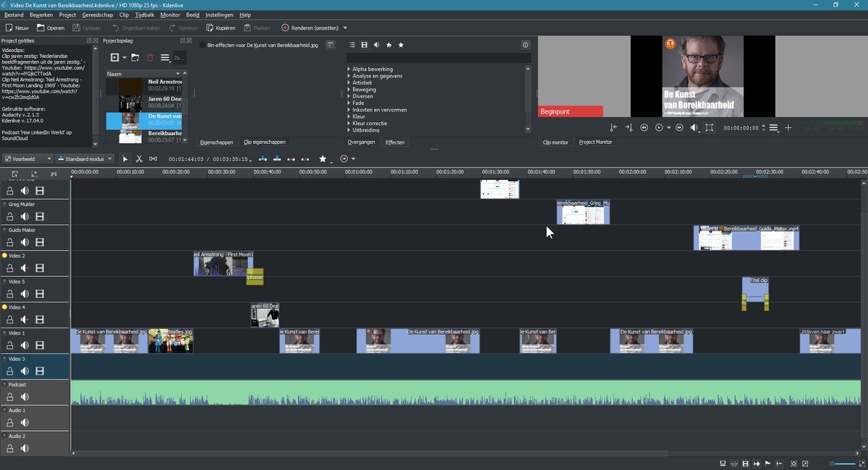868x470 pixels.
Task: Switch to the Clip monitor tab
Action: [556, 142]
